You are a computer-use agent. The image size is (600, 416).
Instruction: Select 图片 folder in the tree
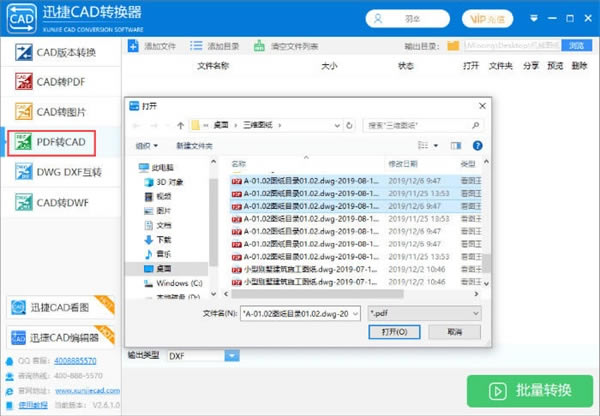tap(158, 210)
